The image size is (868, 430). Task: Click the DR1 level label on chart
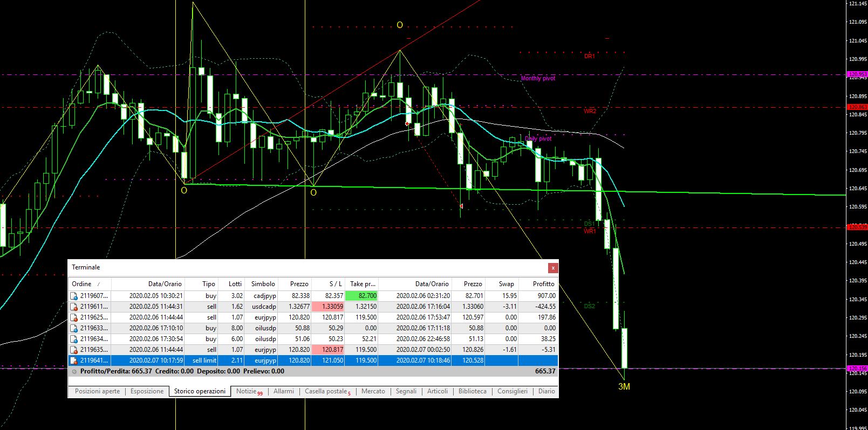click(x=589, y=56)
